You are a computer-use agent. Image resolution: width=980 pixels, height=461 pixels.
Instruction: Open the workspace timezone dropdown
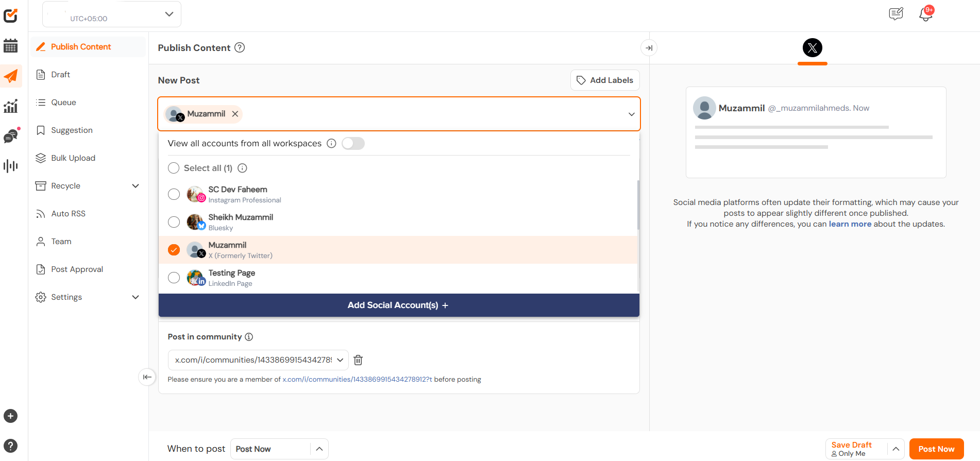[112, 14]
